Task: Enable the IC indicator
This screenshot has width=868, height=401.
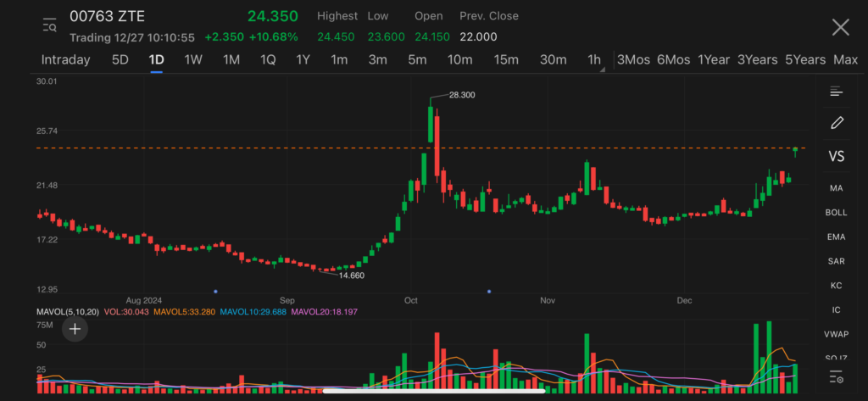Action: [x=836, y=310]
